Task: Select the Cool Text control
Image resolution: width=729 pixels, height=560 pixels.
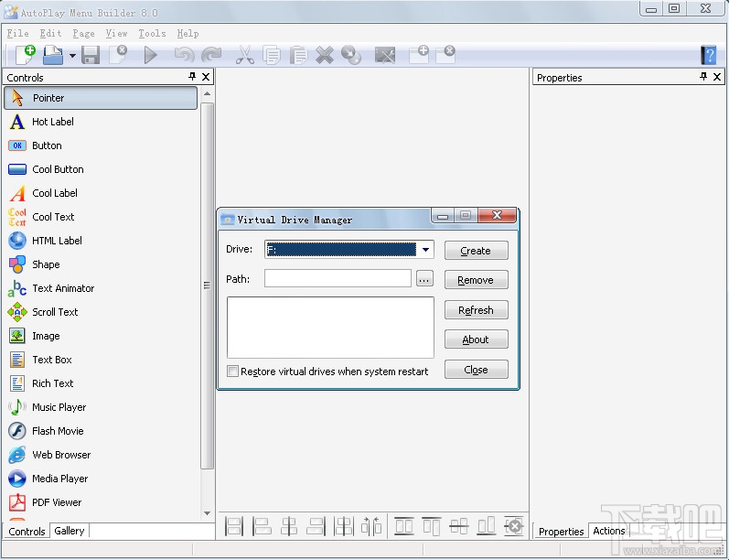Action: click(101, 217)
